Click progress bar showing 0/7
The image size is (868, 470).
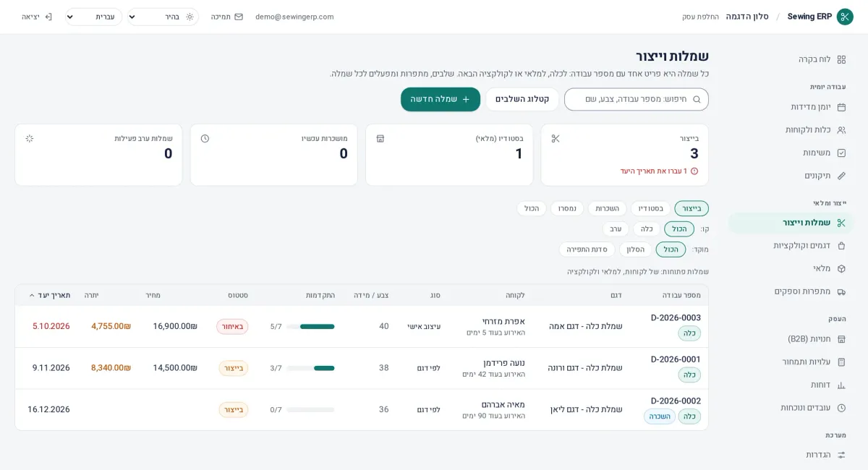click(x=310, y=410)
